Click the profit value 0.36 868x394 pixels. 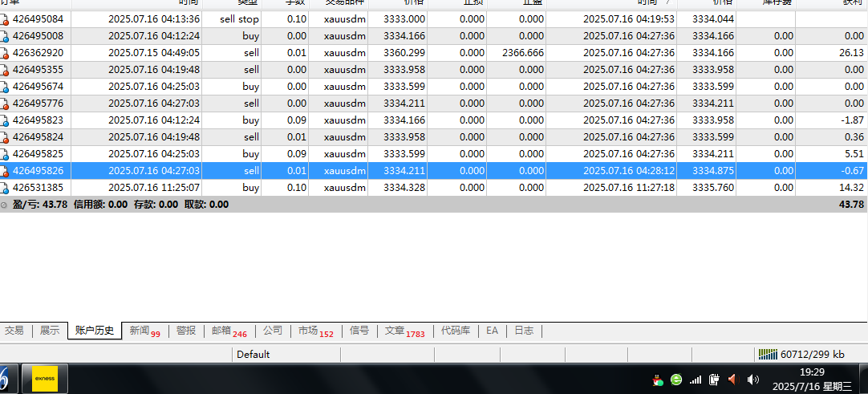click(854, 137)
